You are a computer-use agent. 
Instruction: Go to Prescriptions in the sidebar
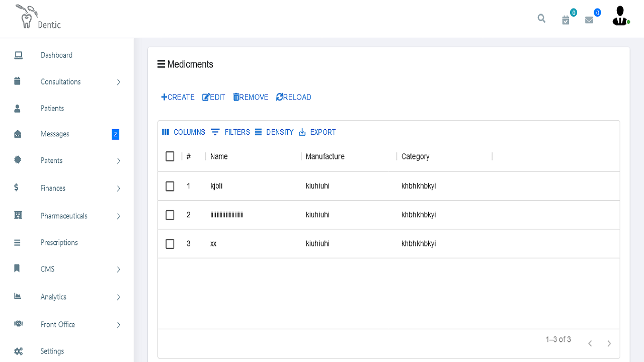[59, 242]
